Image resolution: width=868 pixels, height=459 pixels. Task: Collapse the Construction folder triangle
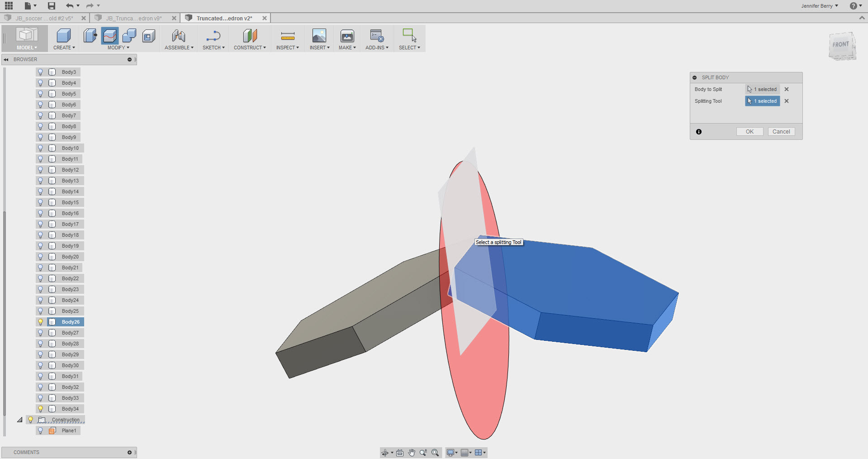20,420
